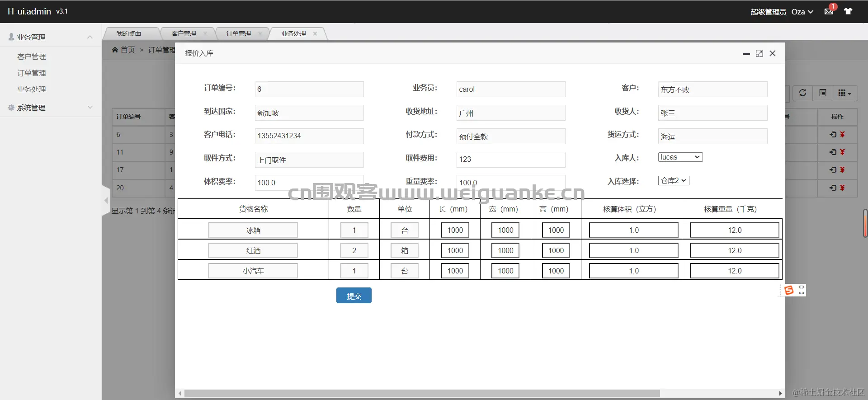Click the inbound arrow icon for order 6
The height and width of the screenshot is (400, 868).
tap(833, 134)
